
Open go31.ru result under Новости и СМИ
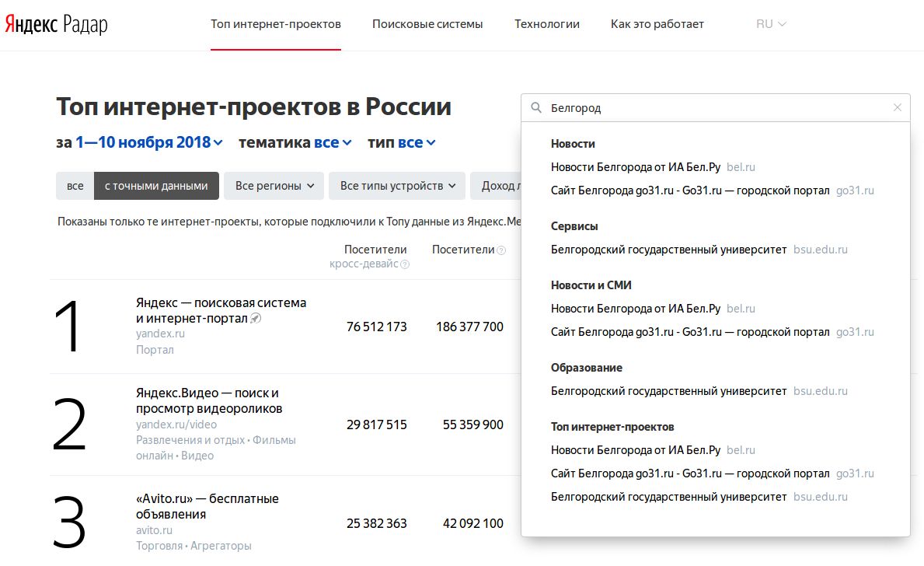(713, 333)
